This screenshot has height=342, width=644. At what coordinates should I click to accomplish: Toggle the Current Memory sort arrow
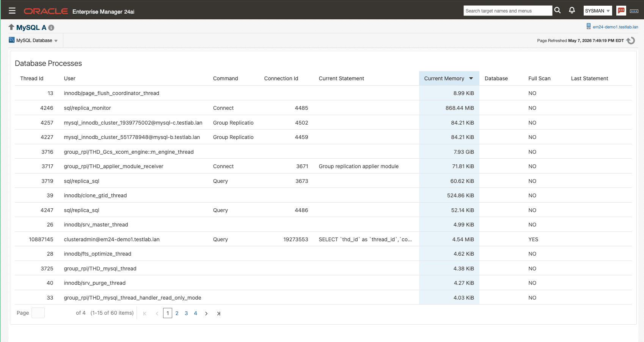pyautogui.click(x=471, y=78)
